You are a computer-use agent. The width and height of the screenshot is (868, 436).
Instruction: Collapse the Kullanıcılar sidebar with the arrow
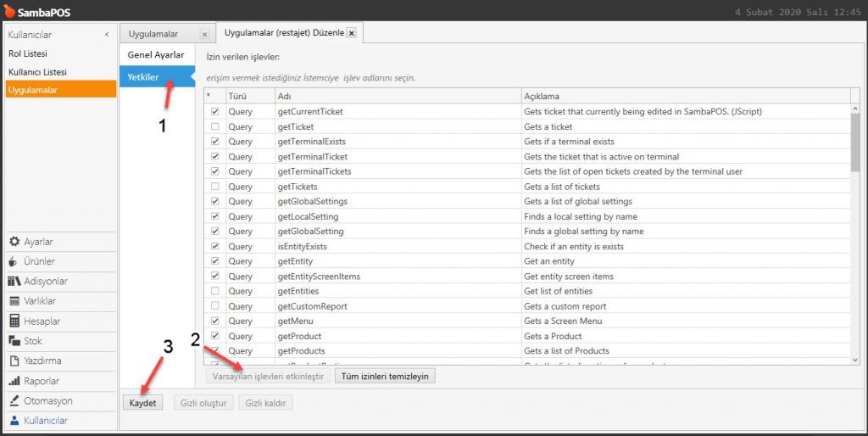tap(106, 35)
